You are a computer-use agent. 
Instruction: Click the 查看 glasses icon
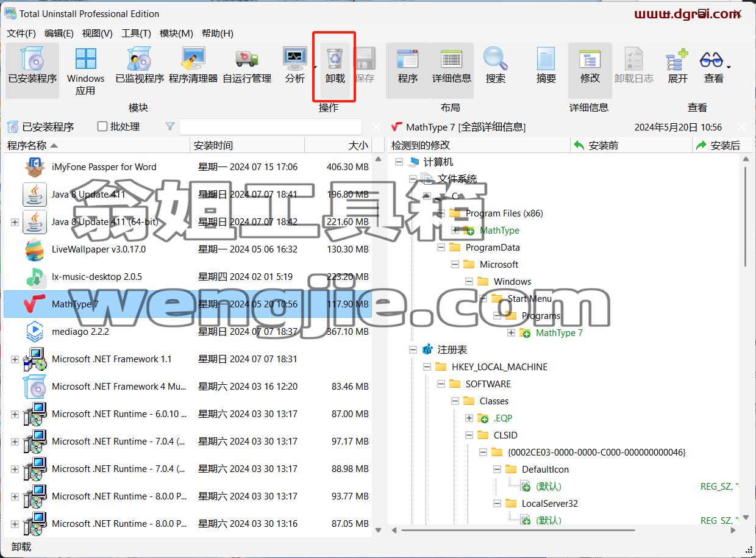[711, 59]
